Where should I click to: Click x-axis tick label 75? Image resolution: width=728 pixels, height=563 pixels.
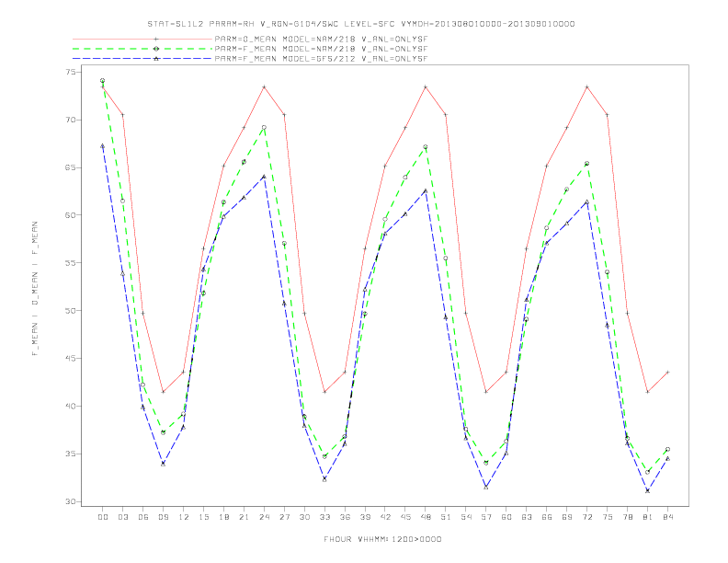608,517
